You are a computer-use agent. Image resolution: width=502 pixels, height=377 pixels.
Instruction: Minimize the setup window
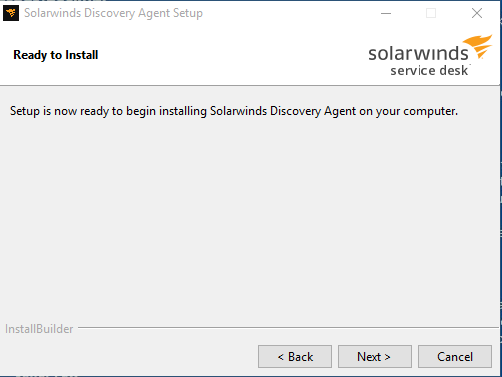(x=386, y=13)
